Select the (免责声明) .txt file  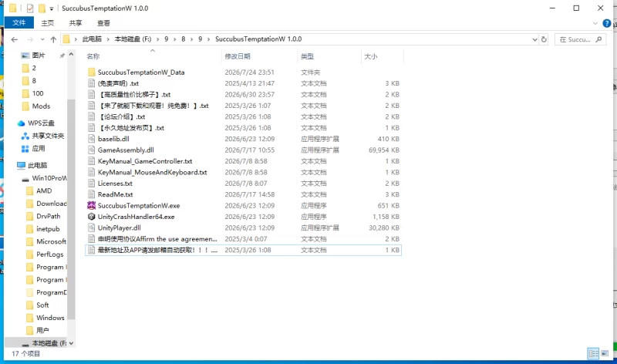(x=118, y=83)
